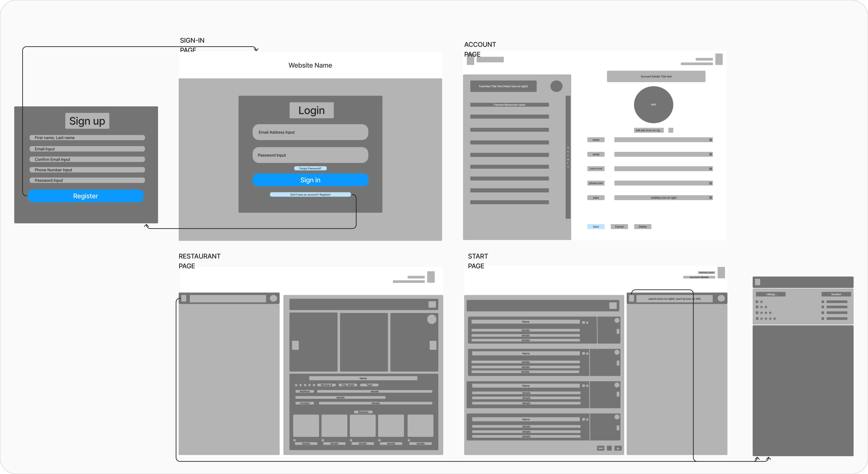Click Save on the Account page
Viewport: 868px width, 474px height.
click(596, 227)
